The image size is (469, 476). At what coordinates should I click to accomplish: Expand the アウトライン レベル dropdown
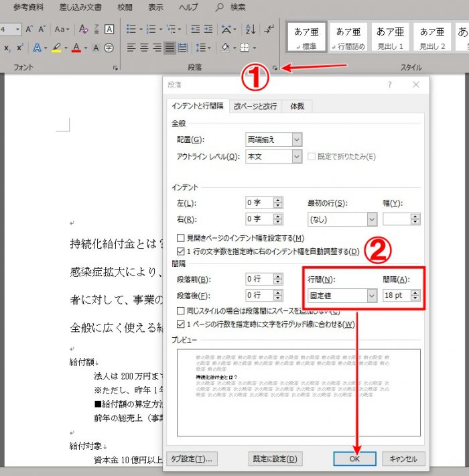[297, 156]
